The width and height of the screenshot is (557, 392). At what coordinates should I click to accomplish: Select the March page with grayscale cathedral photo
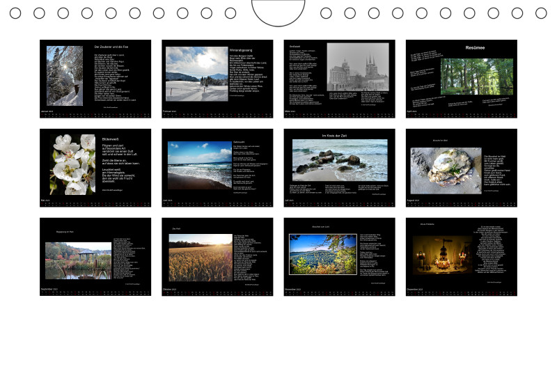click(x=339, y=79)
